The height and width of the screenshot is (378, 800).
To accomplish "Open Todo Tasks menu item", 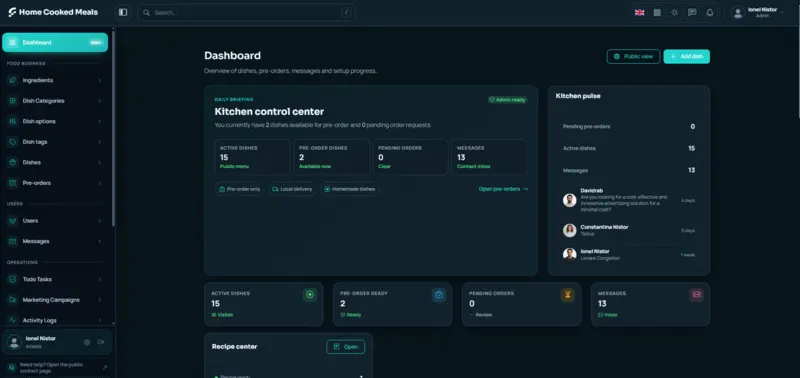I will pos(55,279).
